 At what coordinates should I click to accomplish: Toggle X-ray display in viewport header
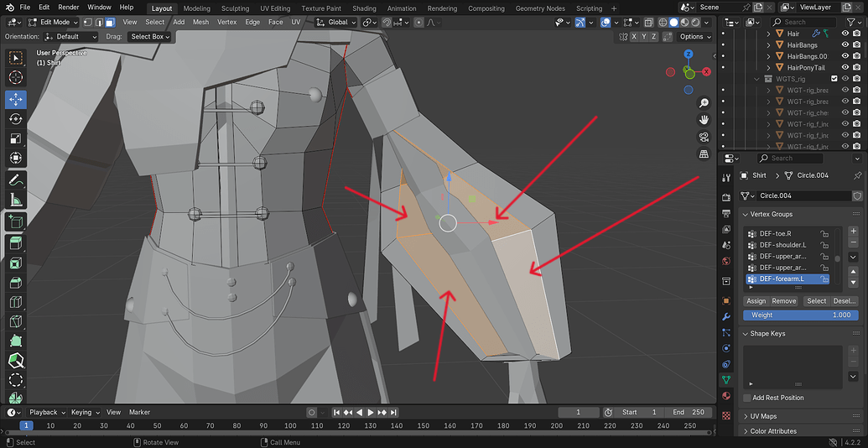point(649,22)
